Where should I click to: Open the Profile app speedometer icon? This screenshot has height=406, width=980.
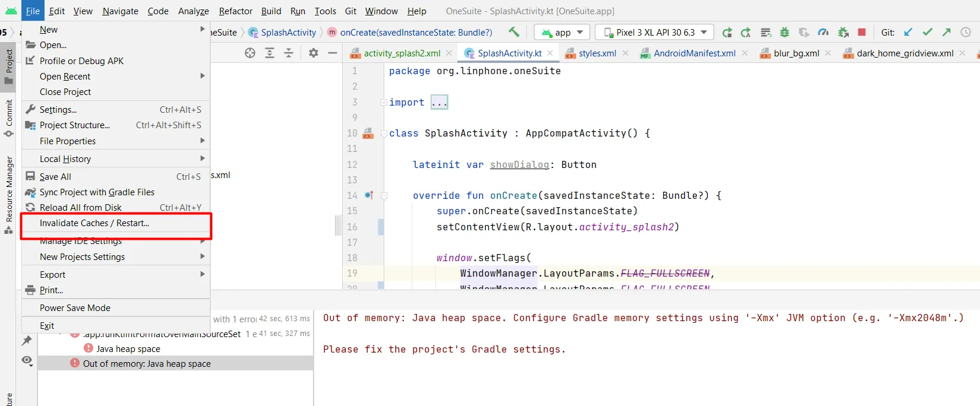point(823,32)
